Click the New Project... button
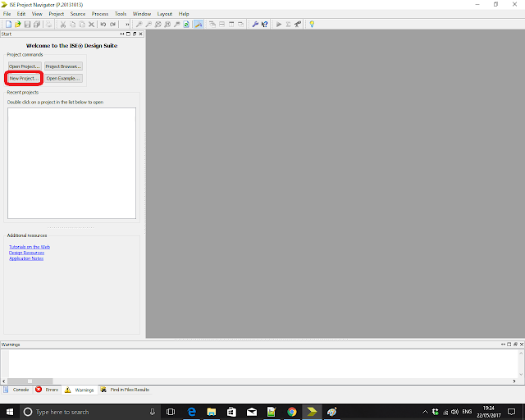 24,79
